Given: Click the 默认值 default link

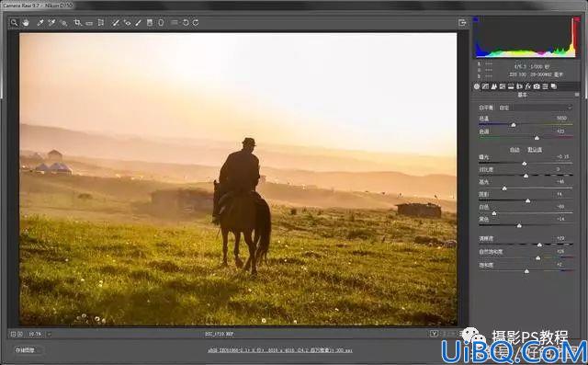Looking at the screenshot, I should (535, 150).
